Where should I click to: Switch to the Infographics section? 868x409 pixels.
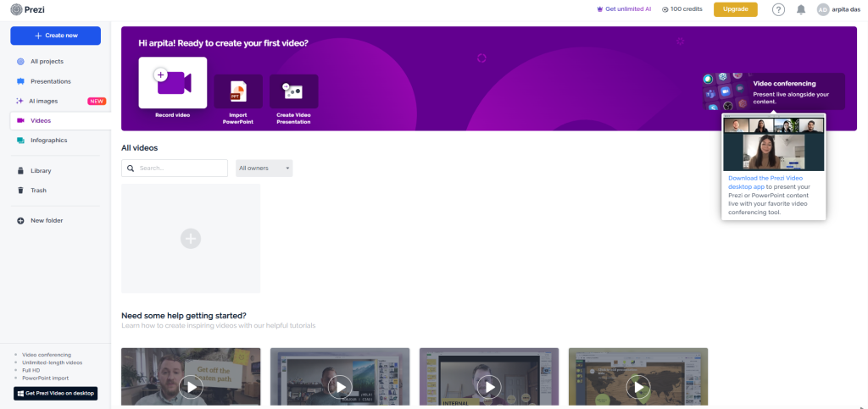(48, 141)
